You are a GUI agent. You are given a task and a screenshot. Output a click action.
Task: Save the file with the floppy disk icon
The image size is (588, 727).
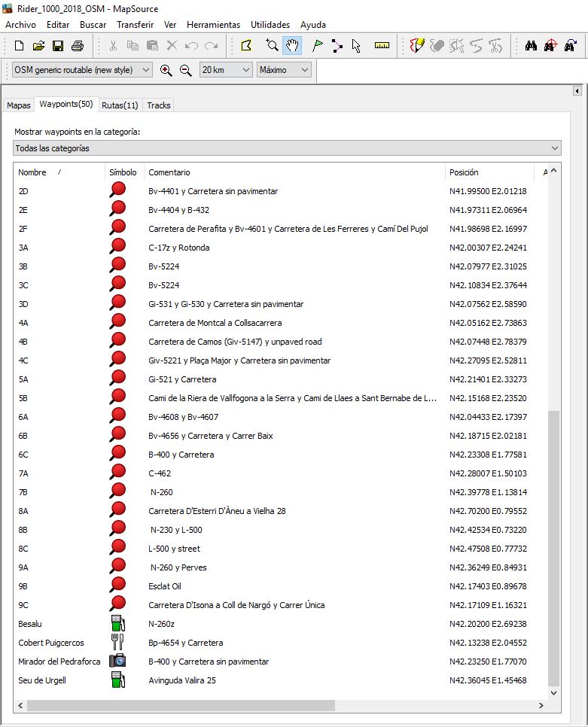pos(58,45)
